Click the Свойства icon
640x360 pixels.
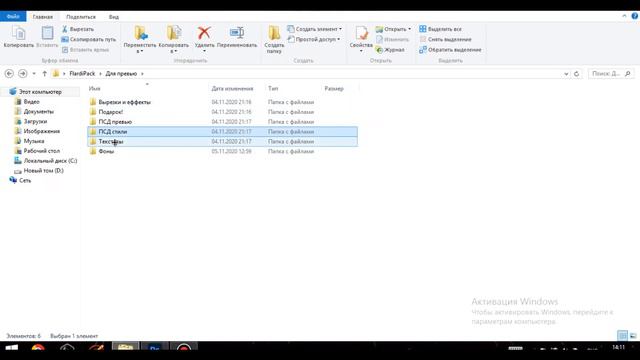361,33
